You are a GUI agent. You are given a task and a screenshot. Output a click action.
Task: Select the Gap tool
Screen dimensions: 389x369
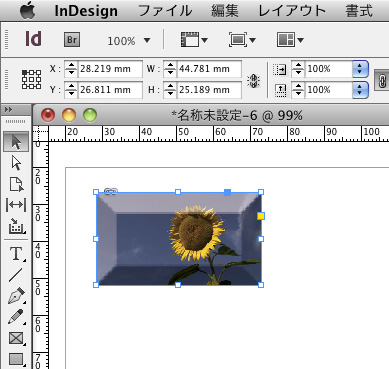[x=16, y=205]
